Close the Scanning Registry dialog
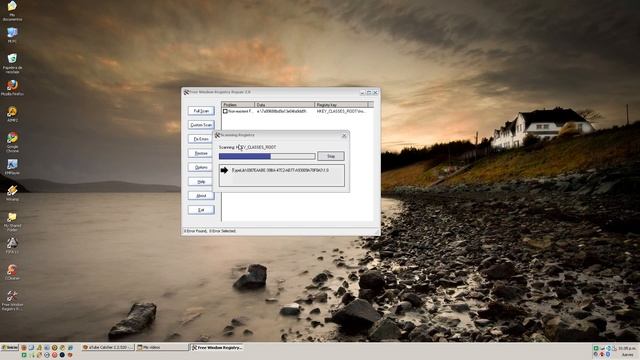The width and height of the screenshot is (640, 360). click(x=344, y=136)
